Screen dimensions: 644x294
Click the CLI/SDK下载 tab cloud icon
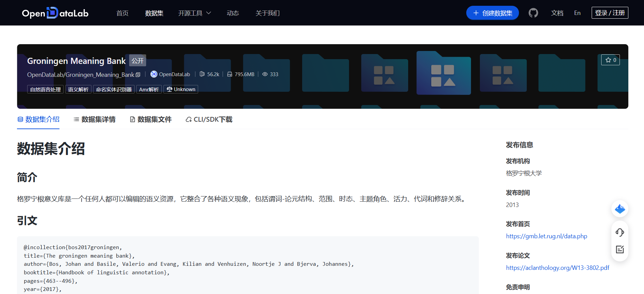(x=189, y=119)
